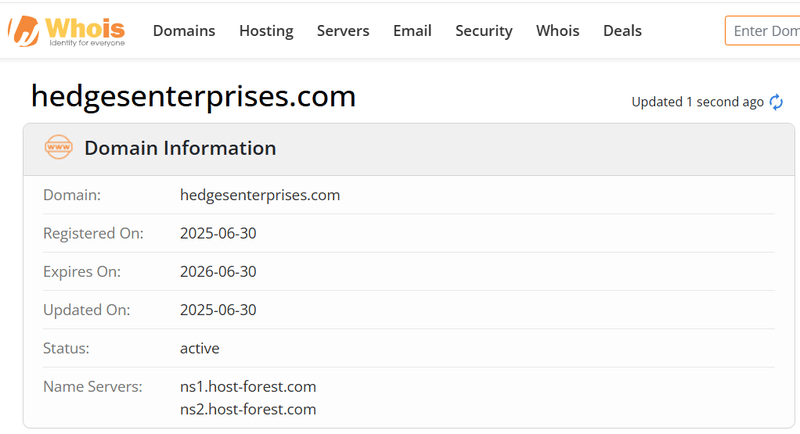Image resolution: width=800 pixels, height=434 pixels.
Task: Select the Domain value hedgesenterprises.com
Action: 260,195
